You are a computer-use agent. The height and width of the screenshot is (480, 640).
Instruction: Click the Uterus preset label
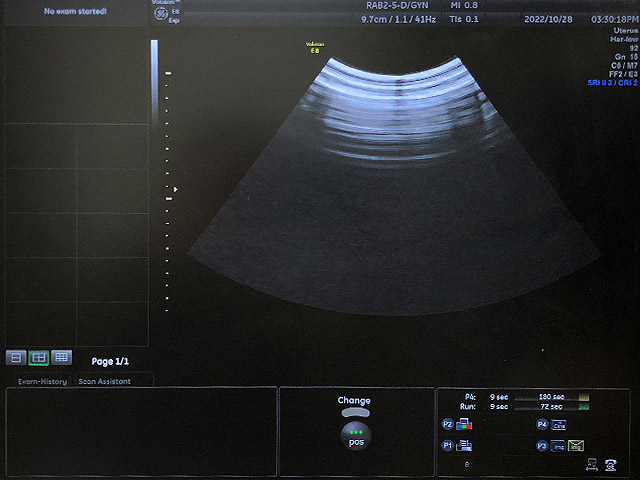(x=626, y=30)
